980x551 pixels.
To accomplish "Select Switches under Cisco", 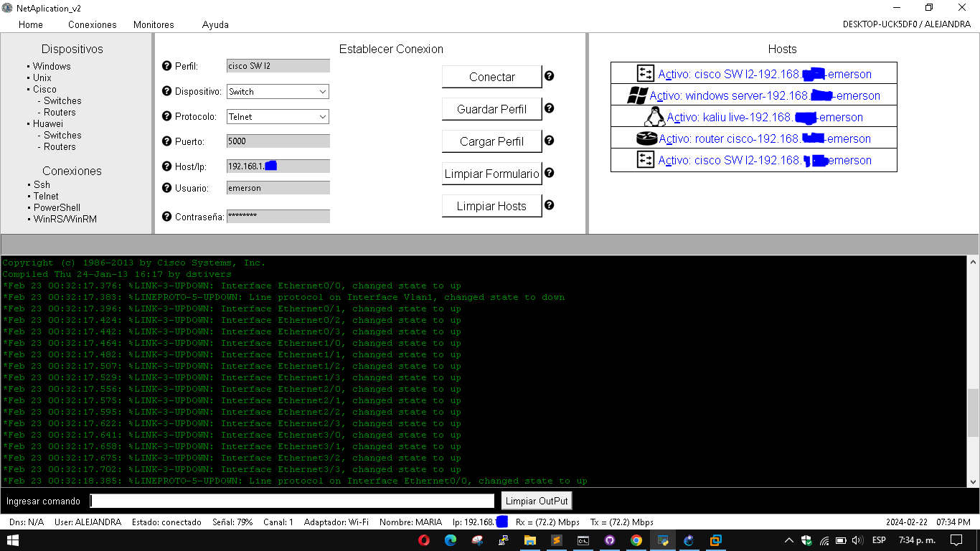I will pyautogui.click(x=62, y=101).
